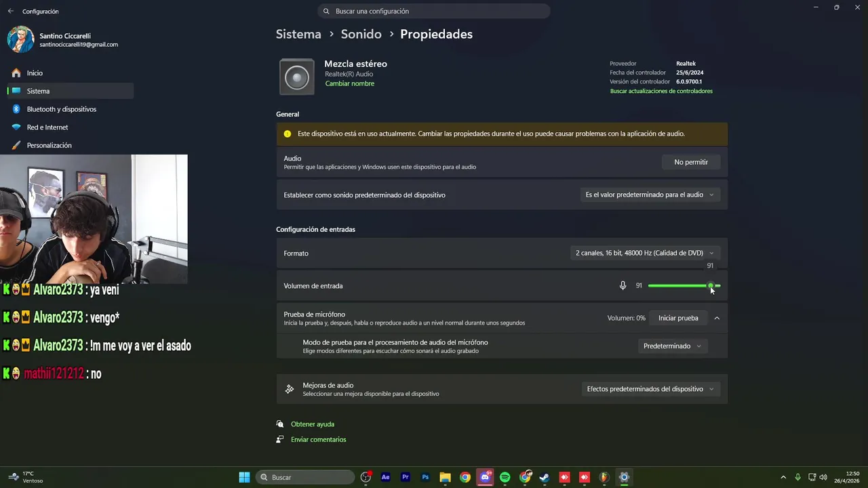This screenshot has width=868, height=488.
Task: Click the No permitir button
Action: pos(691,162)
